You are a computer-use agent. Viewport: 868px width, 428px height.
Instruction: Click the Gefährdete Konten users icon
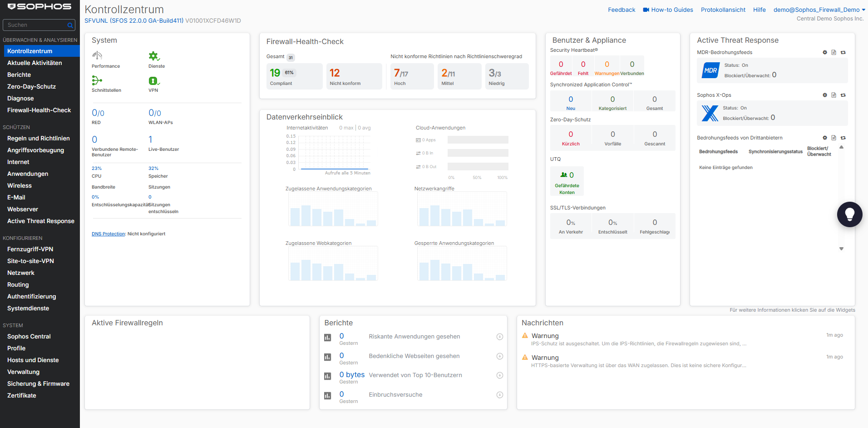coord(563,175)
